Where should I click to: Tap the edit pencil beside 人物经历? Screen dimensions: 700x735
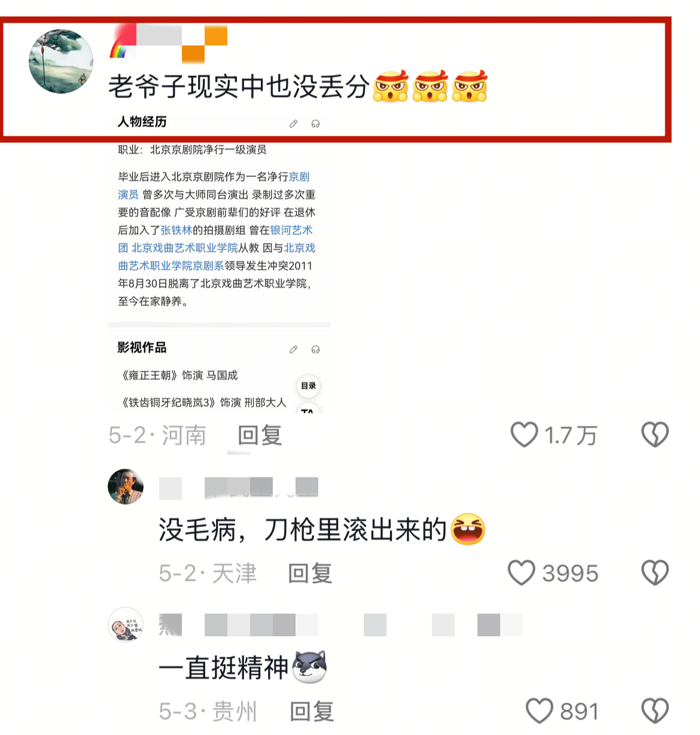tap(293, 124)
